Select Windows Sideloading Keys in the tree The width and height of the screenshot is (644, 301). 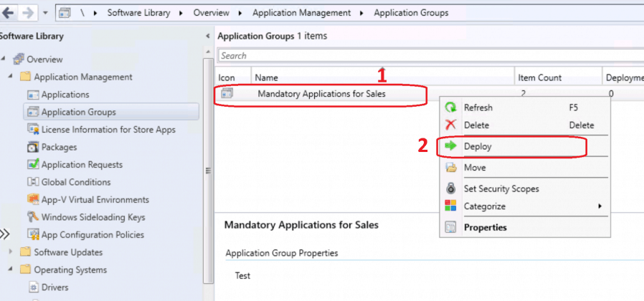tap(93, 217)
